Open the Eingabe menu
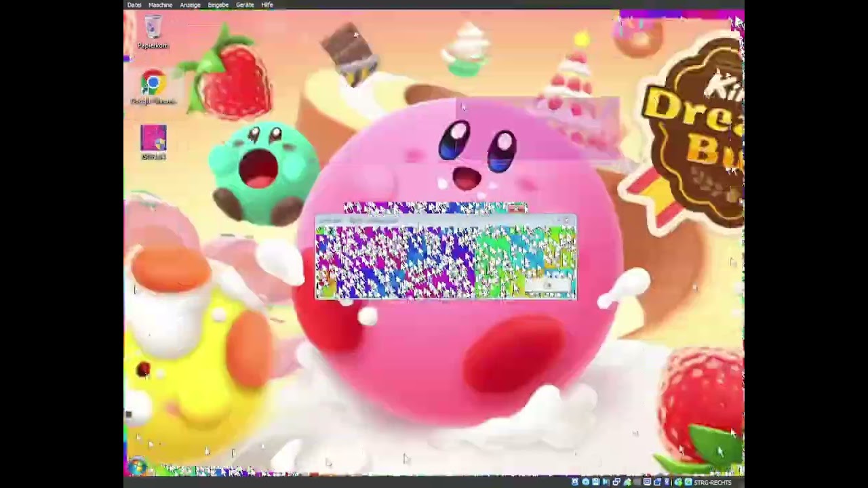 (218, 5)
